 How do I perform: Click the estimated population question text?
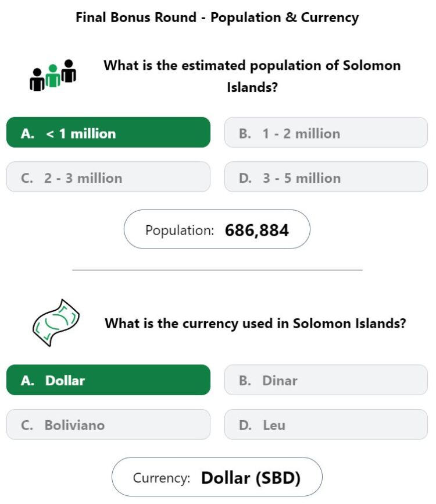pyautogui.click(x=252, y=76)
